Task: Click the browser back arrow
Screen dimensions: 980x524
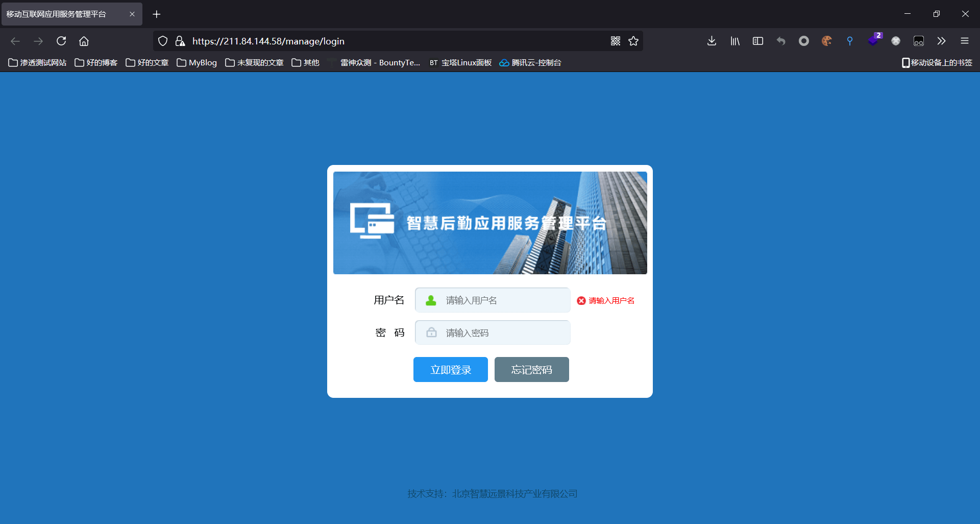Action: tap(15, 41)
